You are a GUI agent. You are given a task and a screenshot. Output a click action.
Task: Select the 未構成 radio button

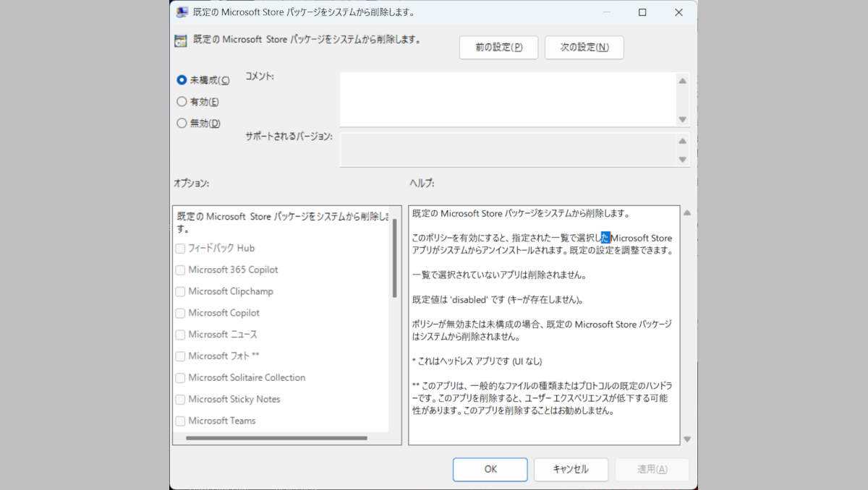pos(182,80)
